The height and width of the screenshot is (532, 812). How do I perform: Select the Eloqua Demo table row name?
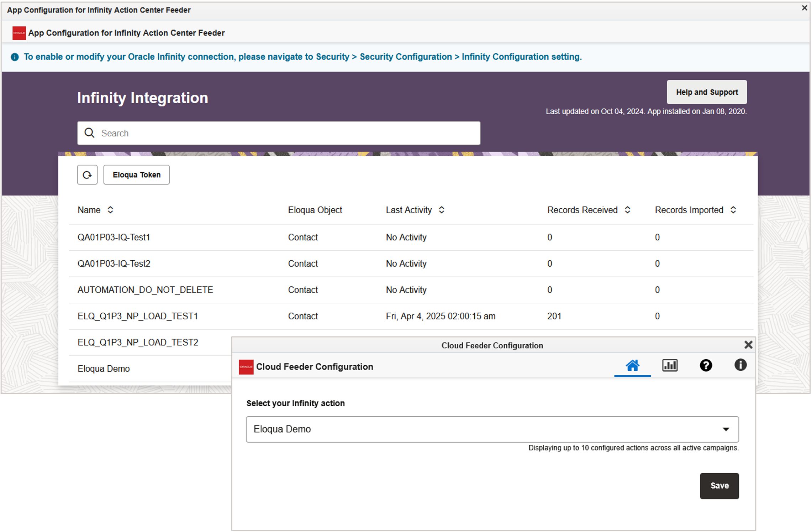point(104,369)
